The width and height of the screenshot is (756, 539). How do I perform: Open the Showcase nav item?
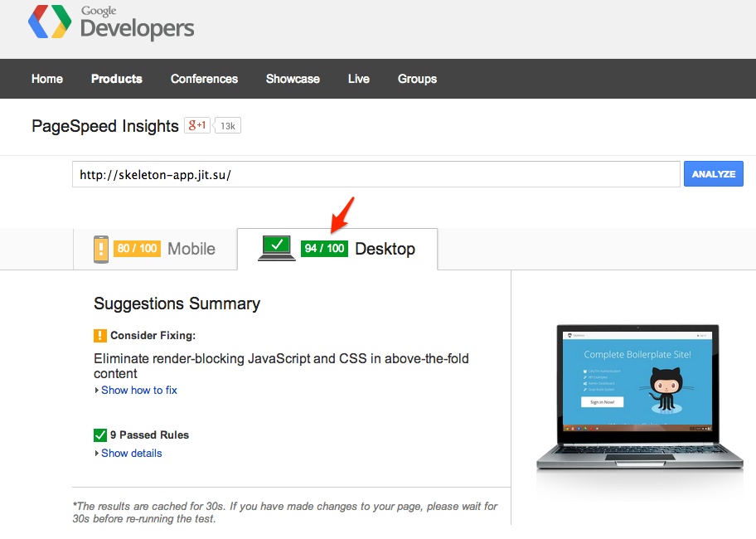click(x=293, y=79)
